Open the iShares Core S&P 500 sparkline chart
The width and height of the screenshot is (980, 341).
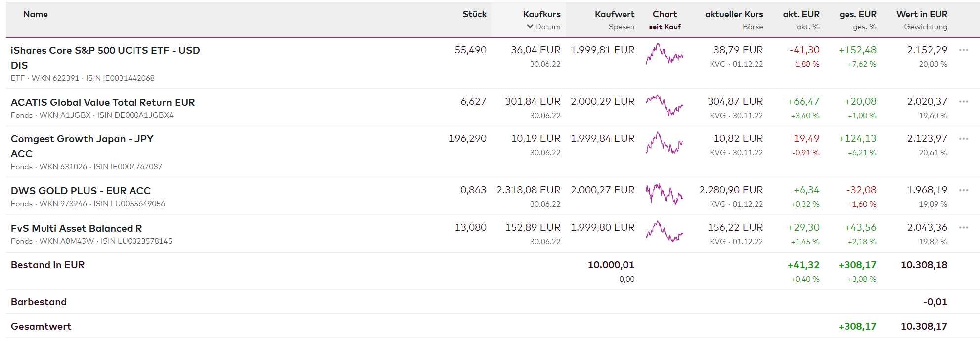tap(665, 54)
